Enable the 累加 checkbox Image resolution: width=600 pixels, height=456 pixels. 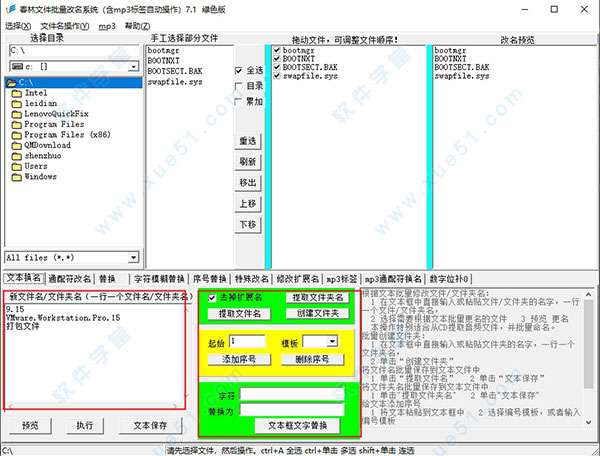238,102
